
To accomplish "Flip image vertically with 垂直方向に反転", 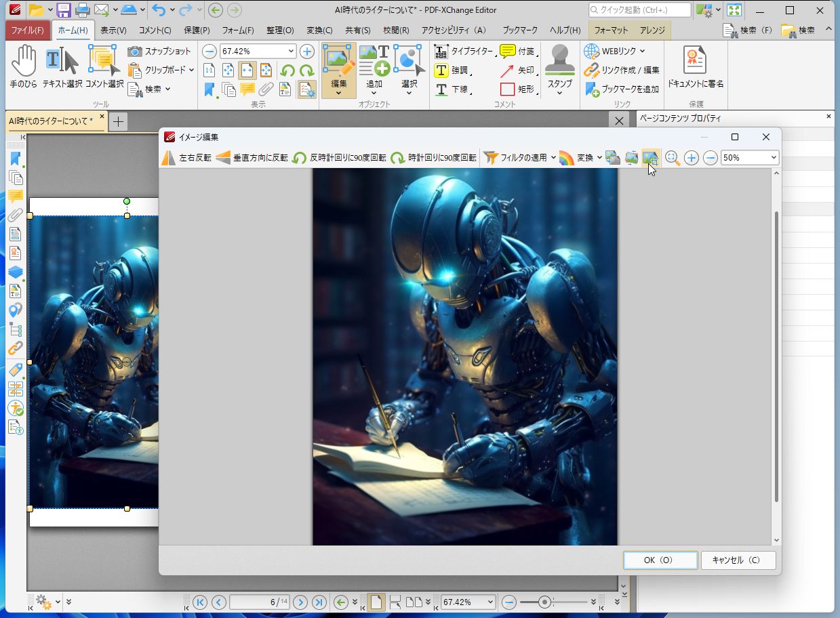I will tap(252, 157).
